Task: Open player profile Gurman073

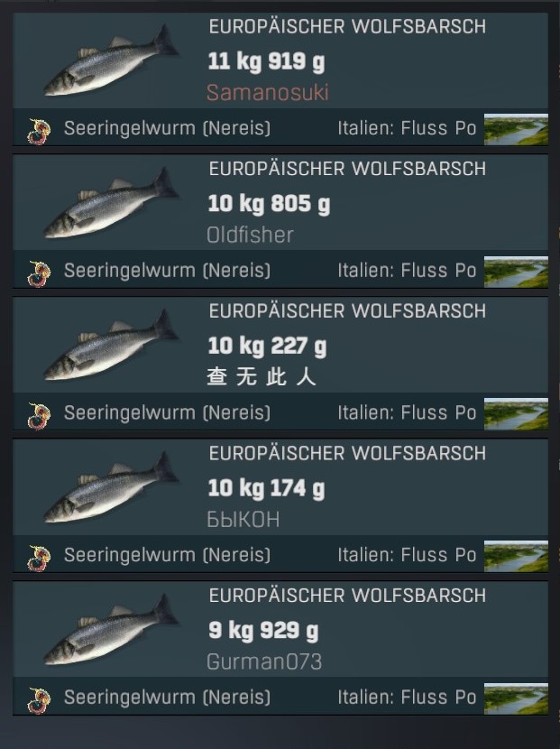Action: [x=264, y=662]
